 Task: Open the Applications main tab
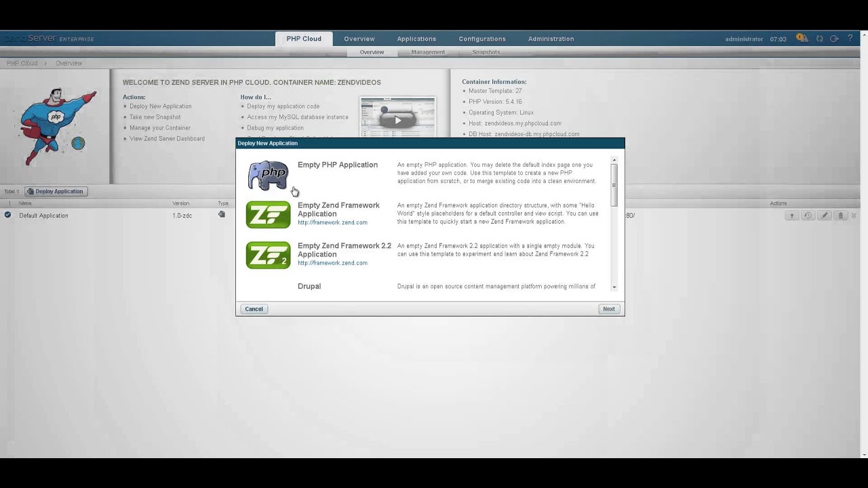[x=417, y=39]
